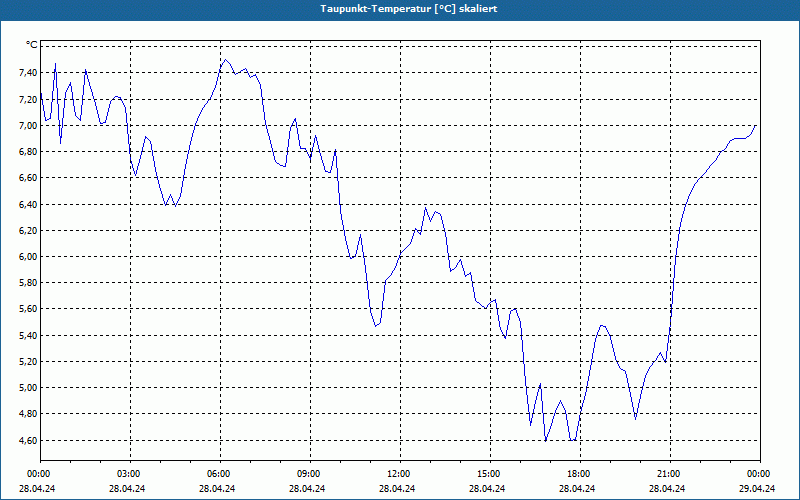The image size is (800, 500).
Task: Click the 6,40 y-axis label
Action: [28, 205]
